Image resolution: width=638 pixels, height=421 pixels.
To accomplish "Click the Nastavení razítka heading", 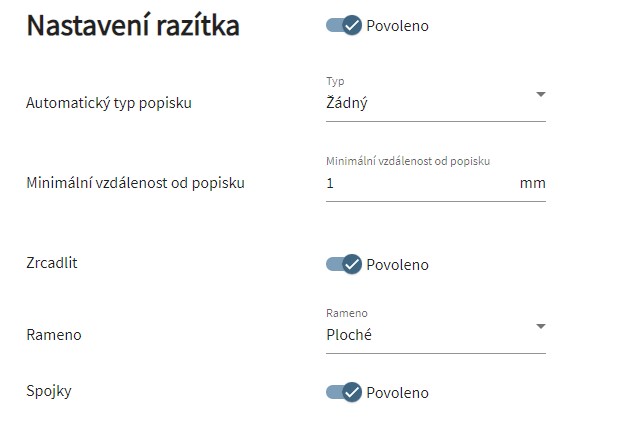I will click(133, 26).
